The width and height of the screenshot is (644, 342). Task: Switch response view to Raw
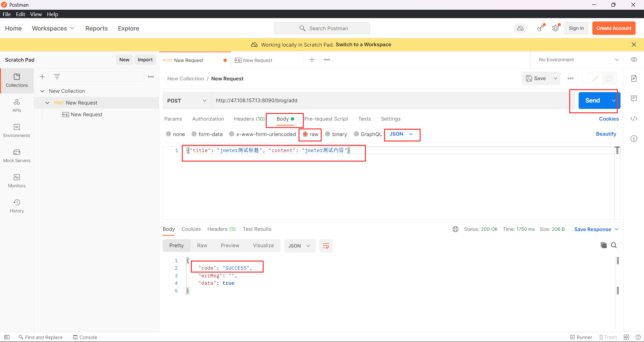click(202, 245)
